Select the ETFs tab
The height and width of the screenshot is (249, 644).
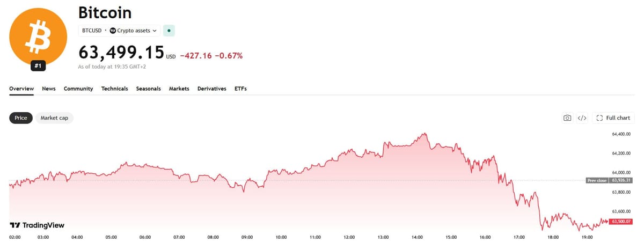240,89
